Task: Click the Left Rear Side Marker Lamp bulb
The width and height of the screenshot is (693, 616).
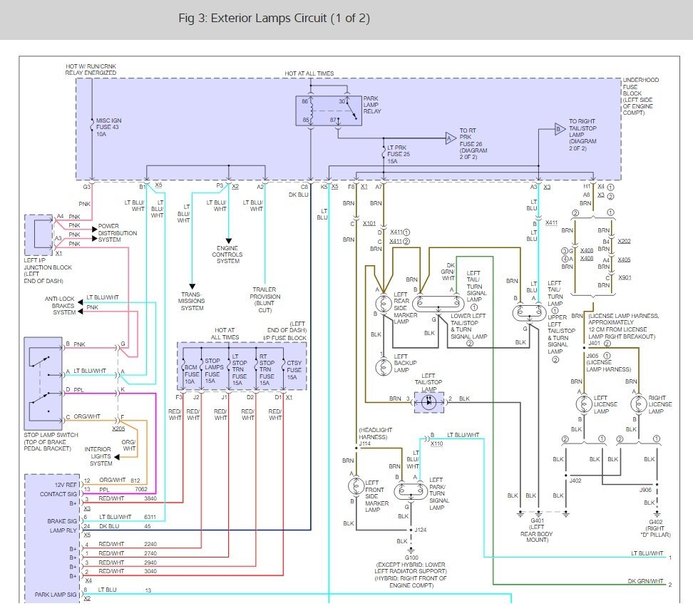Action: pyautogui.click(x=383, y=304)
